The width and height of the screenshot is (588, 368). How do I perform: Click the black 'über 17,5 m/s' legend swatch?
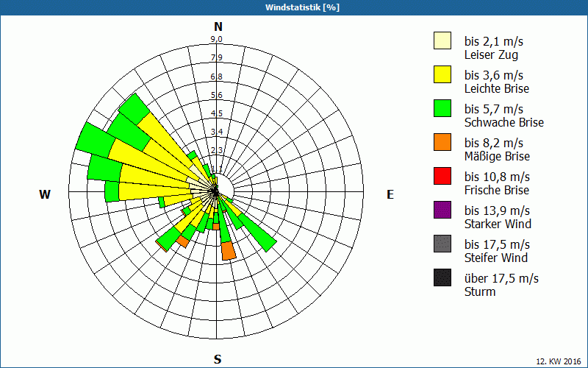[x=442, y=277]
